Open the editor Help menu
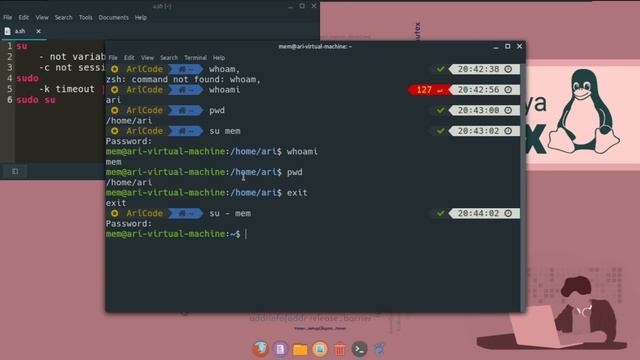Image resolution: width=640 pixels, height=360 pixels. tap(141, 18)
